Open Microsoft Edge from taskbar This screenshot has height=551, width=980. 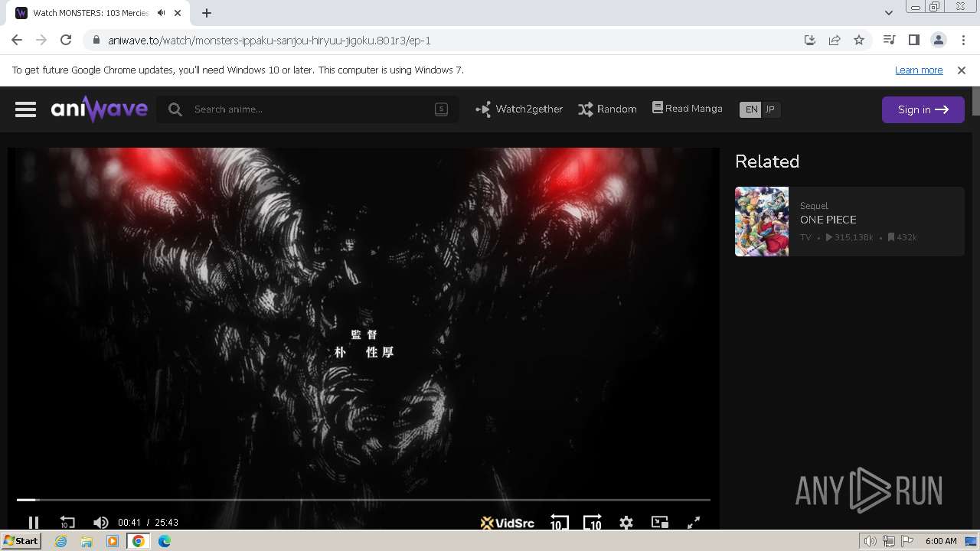[165, 541]
